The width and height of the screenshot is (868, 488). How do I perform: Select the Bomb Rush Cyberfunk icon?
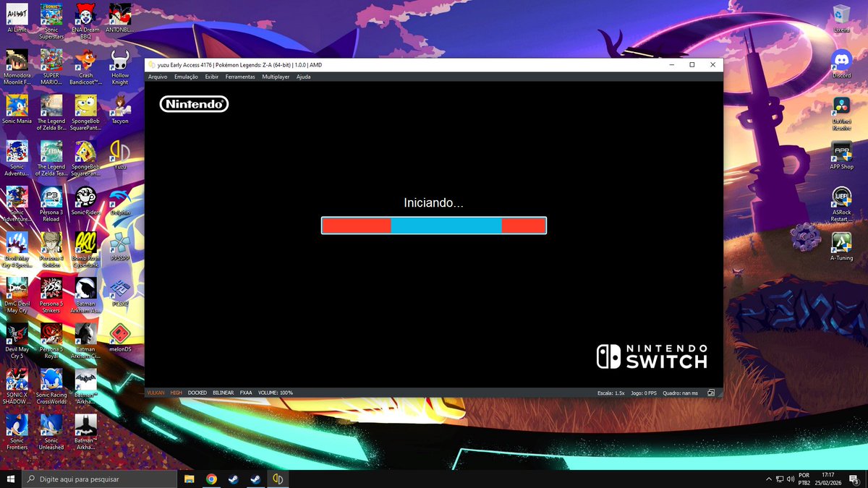85,249
